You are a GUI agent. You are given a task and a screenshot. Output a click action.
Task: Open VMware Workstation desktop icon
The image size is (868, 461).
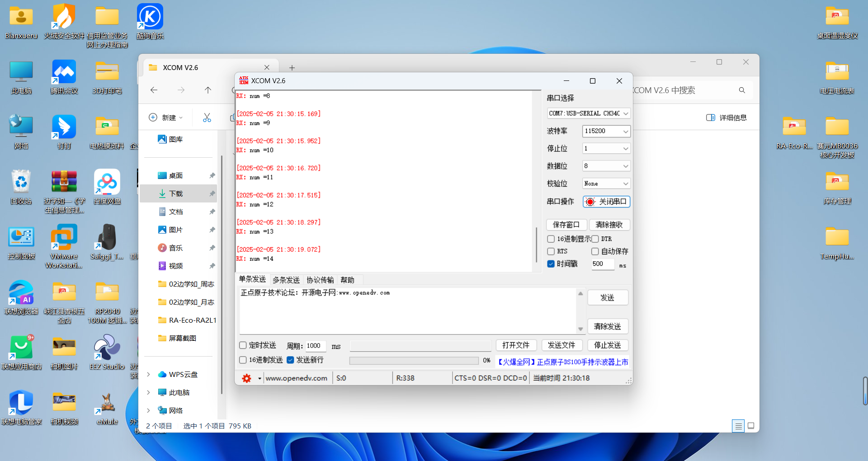tap(64, 247)
